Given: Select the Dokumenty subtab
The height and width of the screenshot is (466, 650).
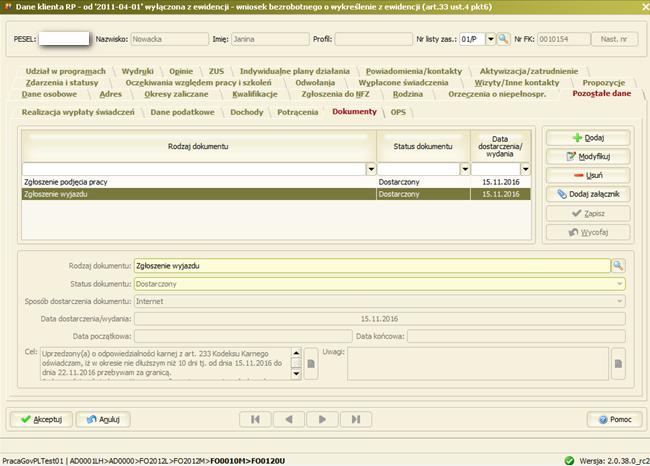Looking at the screenshot, I should point(354,112).
